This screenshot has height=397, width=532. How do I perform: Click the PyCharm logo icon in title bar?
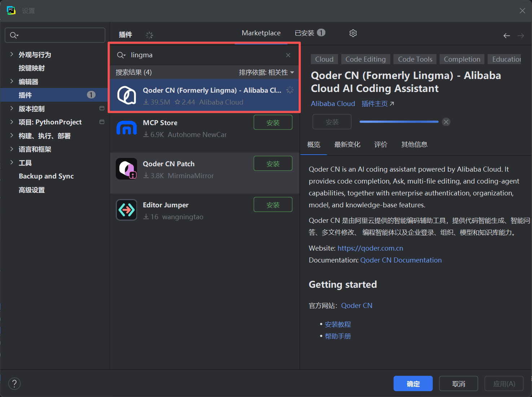click(11, 10)
